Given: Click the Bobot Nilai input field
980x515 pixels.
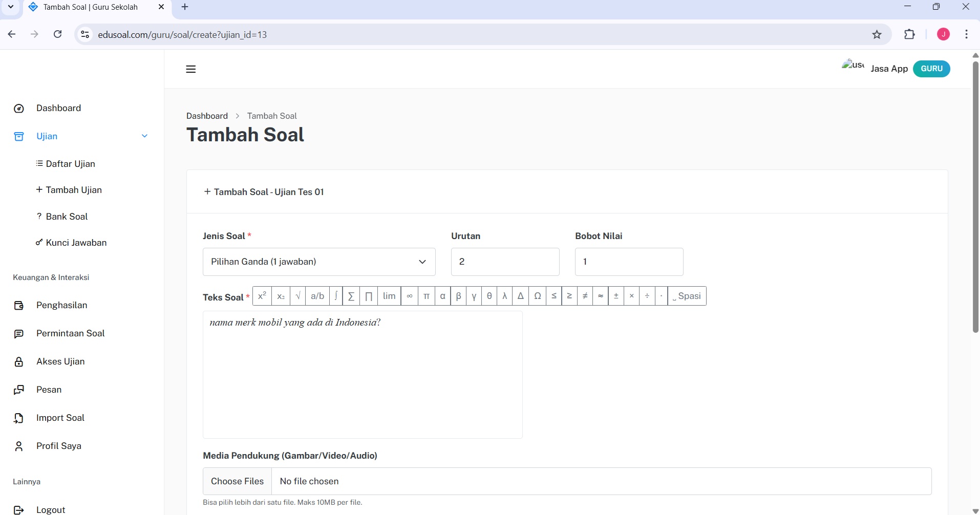Looking at the screenshot, I should click(629, 262).
